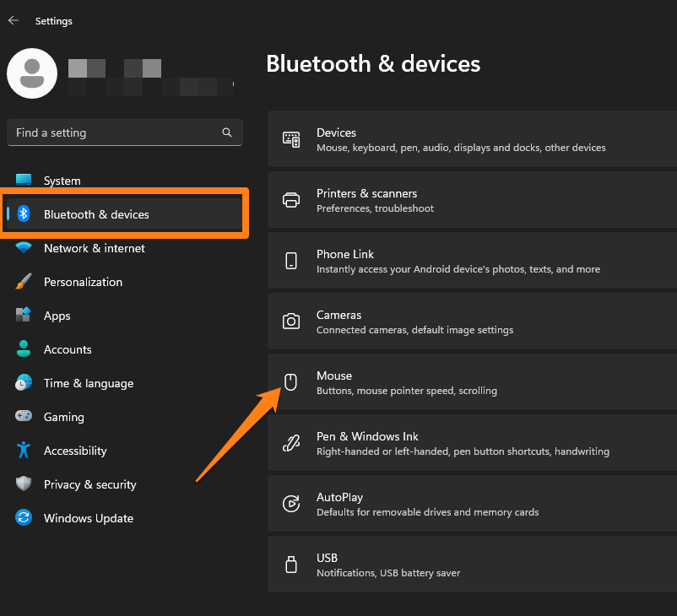The height and width of the screenshot is (616, 677).
Task: Click the Printers & scanners printer icon
Action: (291, 200)
